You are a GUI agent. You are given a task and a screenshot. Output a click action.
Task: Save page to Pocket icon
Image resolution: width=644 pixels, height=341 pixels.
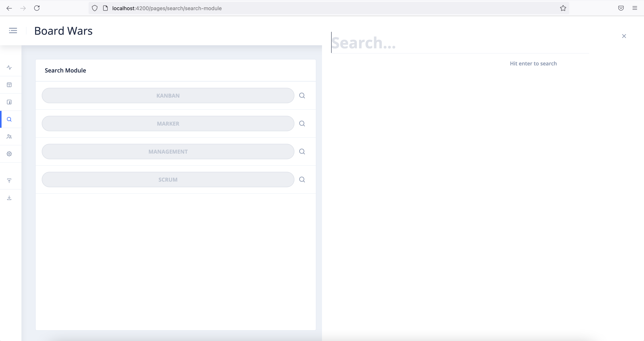(x=621, y=8)
